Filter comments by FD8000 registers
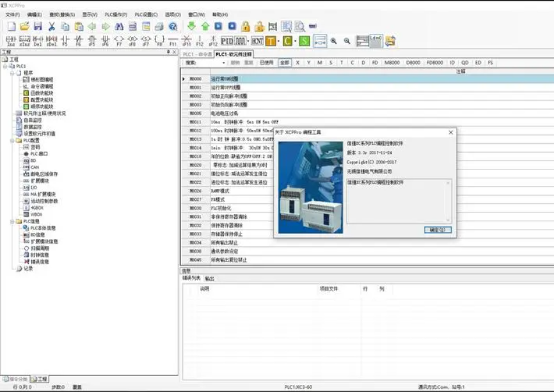554x392 pixels. click(435, 63)
